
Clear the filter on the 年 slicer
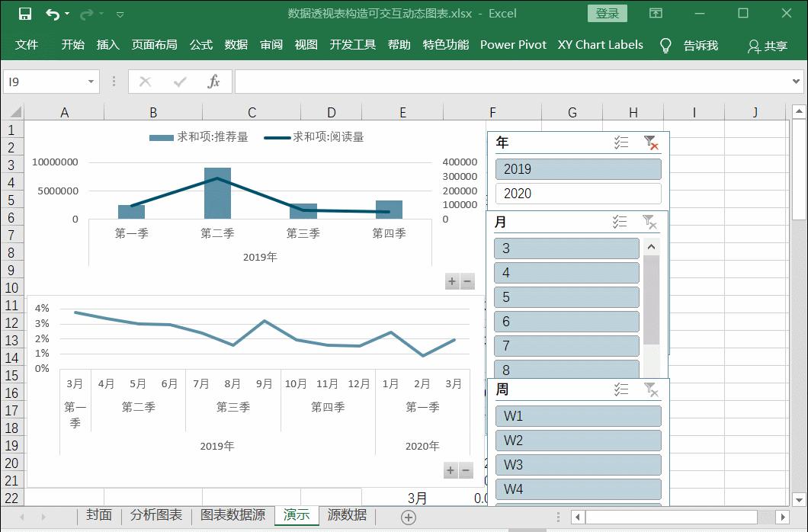click(652, 142)
